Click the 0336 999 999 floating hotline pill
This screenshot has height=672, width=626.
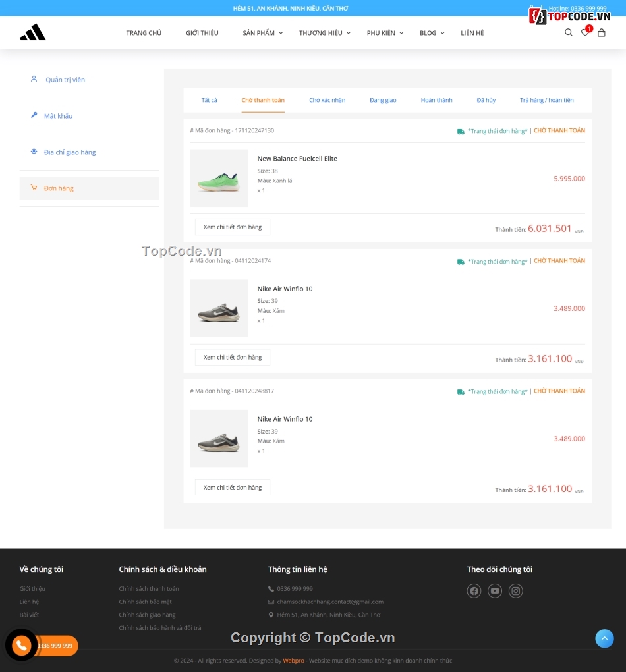(x=56, y=646)
